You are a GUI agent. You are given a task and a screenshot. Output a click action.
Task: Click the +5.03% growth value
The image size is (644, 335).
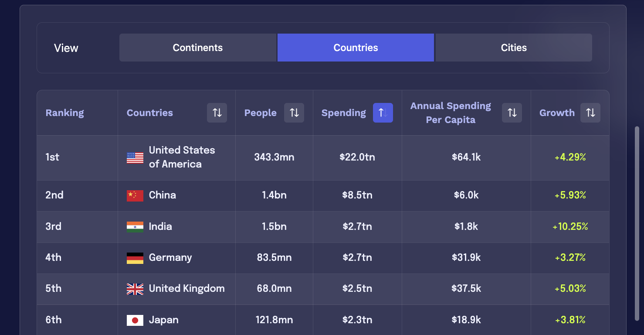click(x=570, y=288)
